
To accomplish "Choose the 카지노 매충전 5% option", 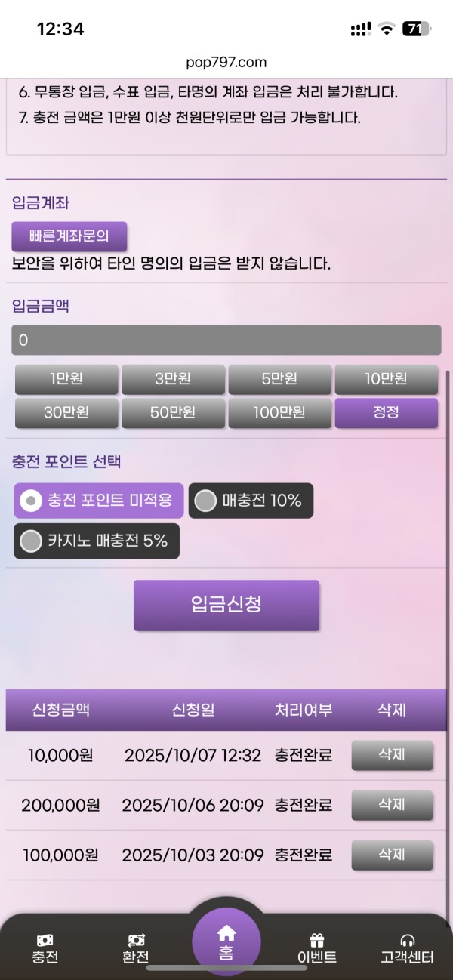I will coord(96,541).
